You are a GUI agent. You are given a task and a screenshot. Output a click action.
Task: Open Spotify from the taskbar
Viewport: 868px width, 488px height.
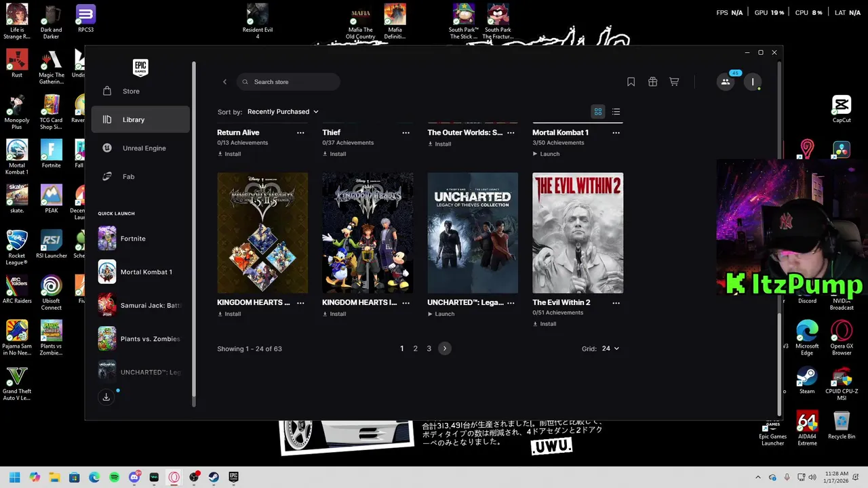click(114, 477)
